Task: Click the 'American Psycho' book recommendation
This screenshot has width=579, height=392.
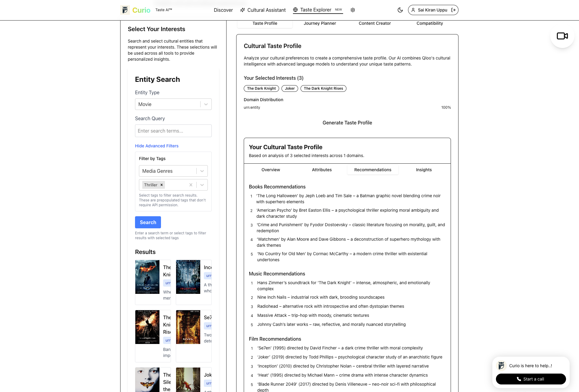Action: pyautogui.click(x=348, y=213)
